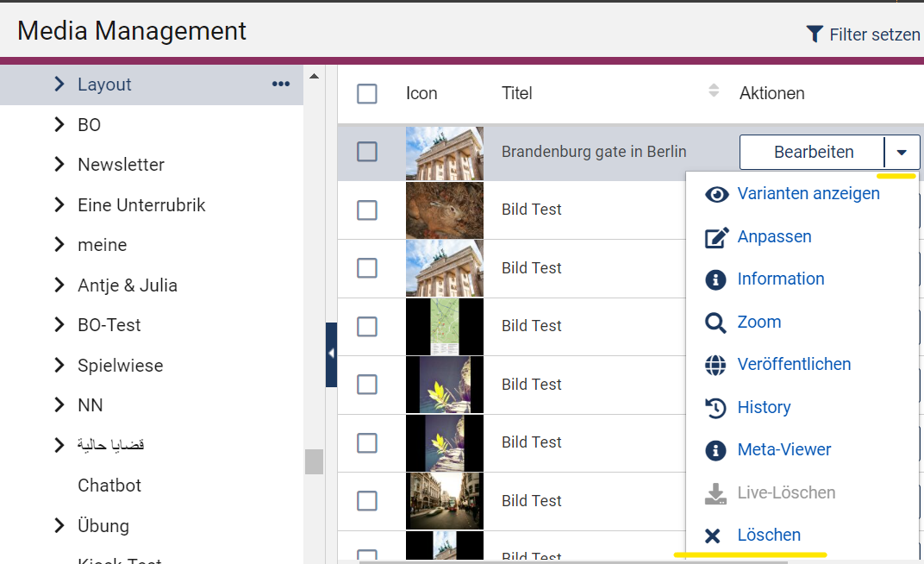Check the Brandenburg gate in Berlin row checkbox
924x564 pixels.
click(367, 152)
